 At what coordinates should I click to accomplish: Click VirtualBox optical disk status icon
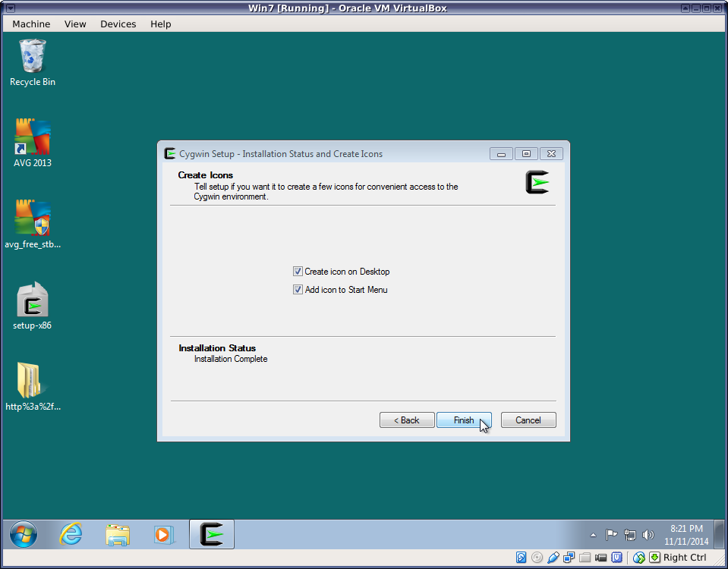tap(537, 558)
